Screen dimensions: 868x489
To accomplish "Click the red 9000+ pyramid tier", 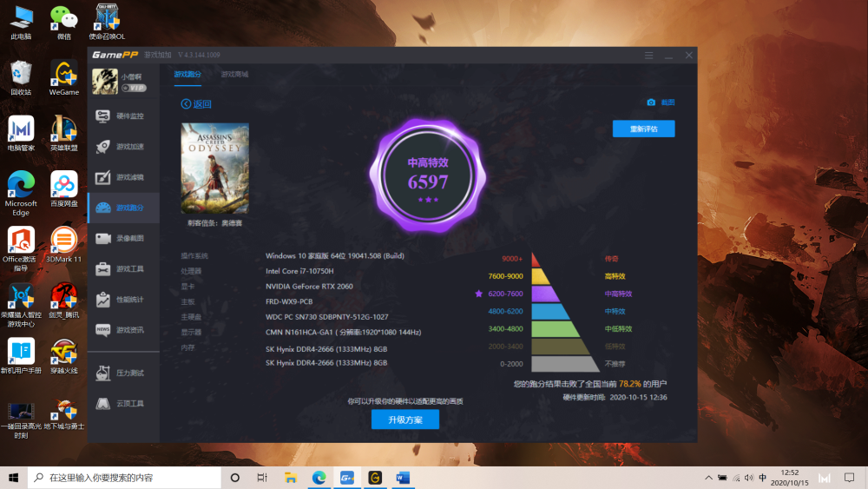I will click(x=536, y=259).
